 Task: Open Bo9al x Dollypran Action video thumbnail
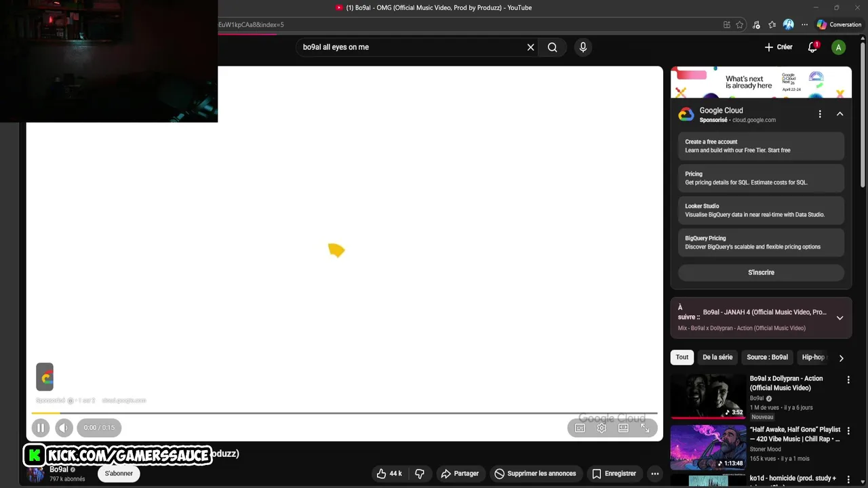[708, 396]
